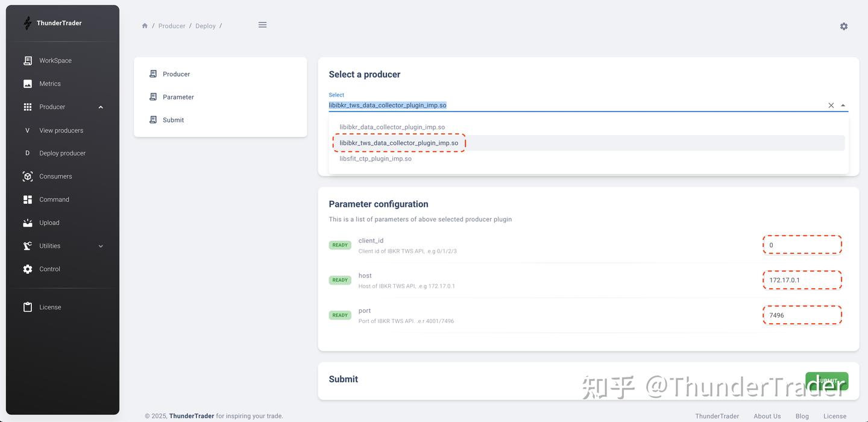Image resolution: width=868 pixels, height=422 pixels.
Task: Click the ThunderTrader lightning logo icon
Action: [27, 23]
